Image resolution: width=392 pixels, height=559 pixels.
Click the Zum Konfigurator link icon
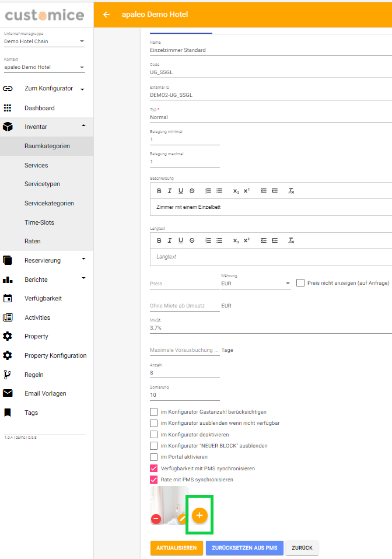(8, 89)
